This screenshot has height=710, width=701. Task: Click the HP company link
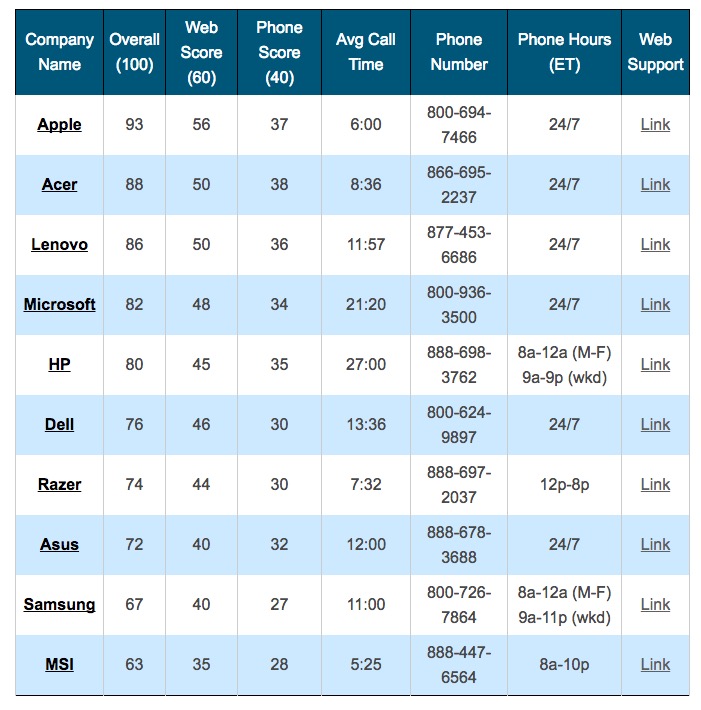(x=59, y=365)
